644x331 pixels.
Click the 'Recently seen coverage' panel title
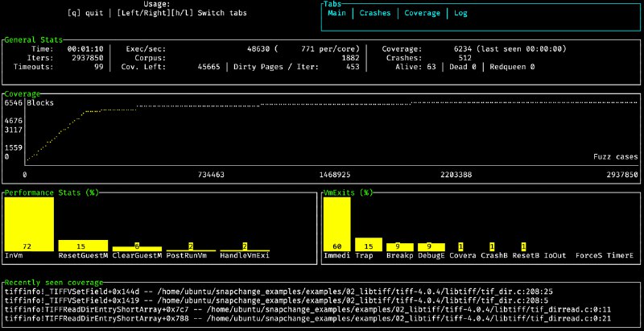(x=54, y=283)
